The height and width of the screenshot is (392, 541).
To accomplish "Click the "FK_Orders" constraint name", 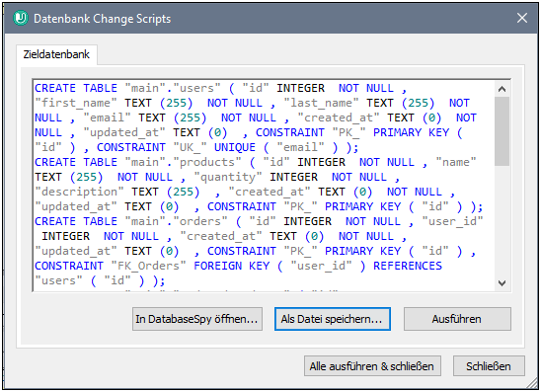I will [148, 266].
